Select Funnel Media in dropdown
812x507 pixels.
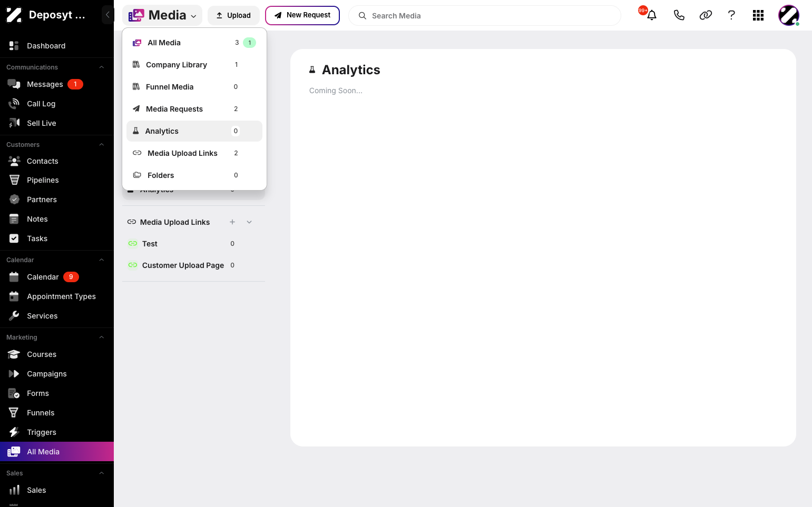(194, 87)
